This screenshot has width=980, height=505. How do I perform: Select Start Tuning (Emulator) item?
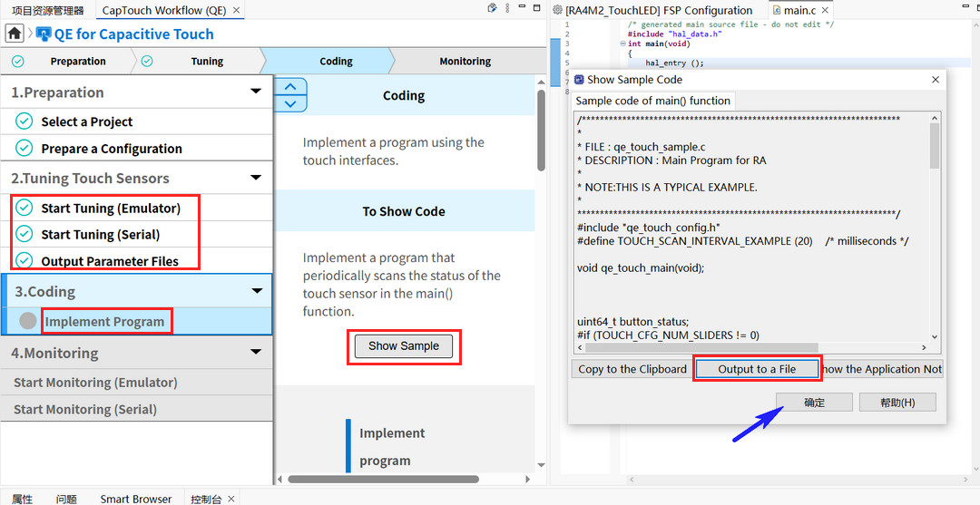(137, 208)
